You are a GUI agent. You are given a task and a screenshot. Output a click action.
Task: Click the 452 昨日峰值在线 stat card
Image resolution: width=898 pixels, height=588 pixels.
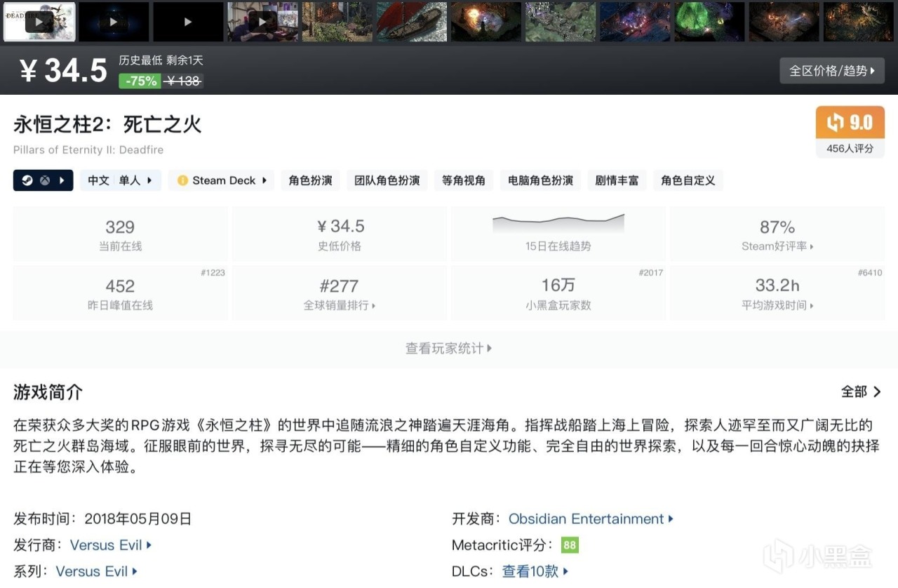point(120,293)
